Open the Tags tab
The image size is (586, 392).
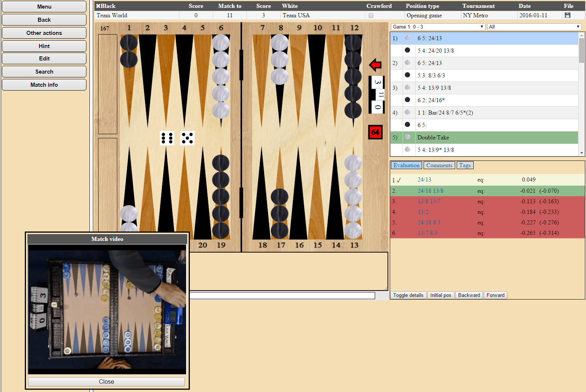[x=465, y=165]
